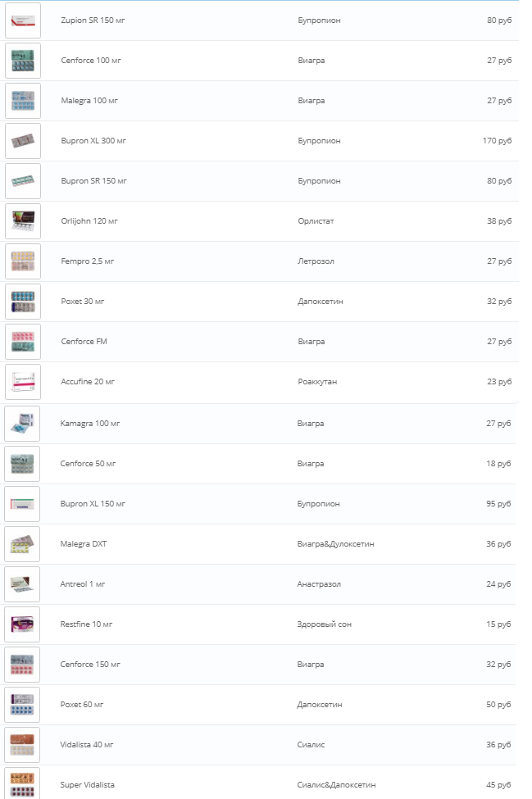Open the Fempro 2,5 мг product thumbnail
532x799 pixels.
click(x=22, y=261)
